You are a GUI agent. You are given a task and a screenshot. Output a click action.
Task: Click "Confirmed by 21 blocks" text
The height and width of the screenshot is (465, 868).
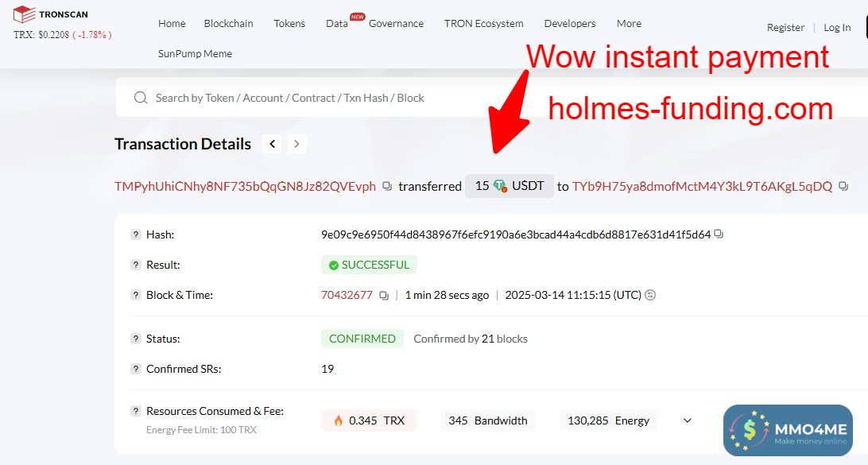pyautogui.click(x=471, y=339)
